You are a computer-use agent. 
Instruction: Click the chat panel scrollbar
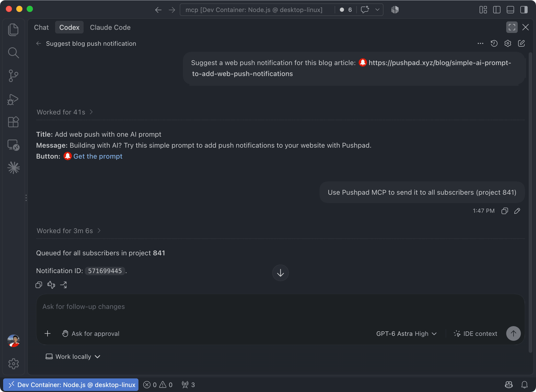point(530,203)
